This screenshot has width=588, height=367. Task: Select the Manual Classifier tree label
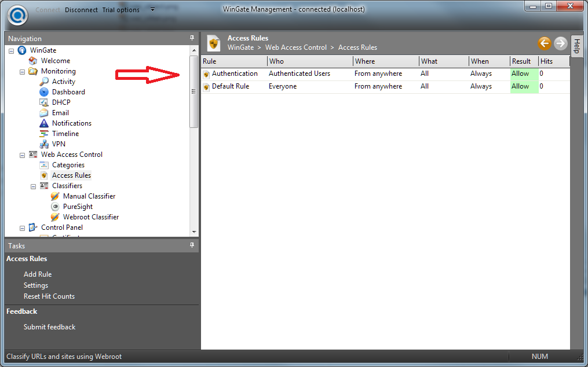(89, 196)
